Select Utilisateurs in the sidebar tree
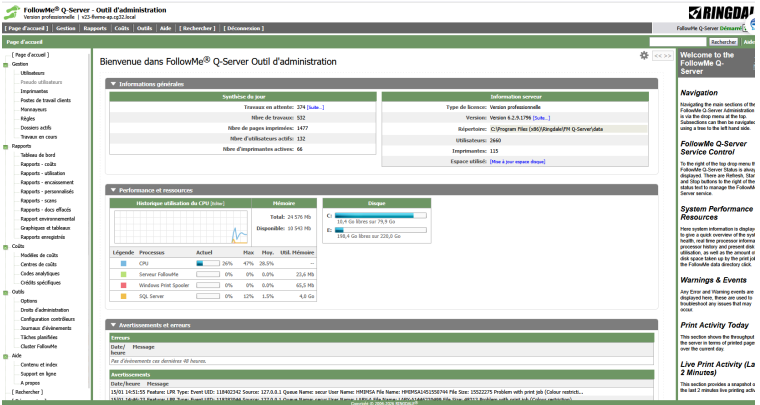Screen dimensions: 760x405 [32, 73]
